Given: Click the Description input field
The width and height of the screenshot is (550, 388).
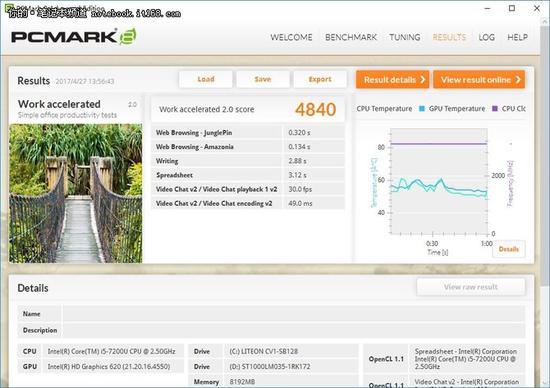Looking at the screenshot, I should [294, 330].
